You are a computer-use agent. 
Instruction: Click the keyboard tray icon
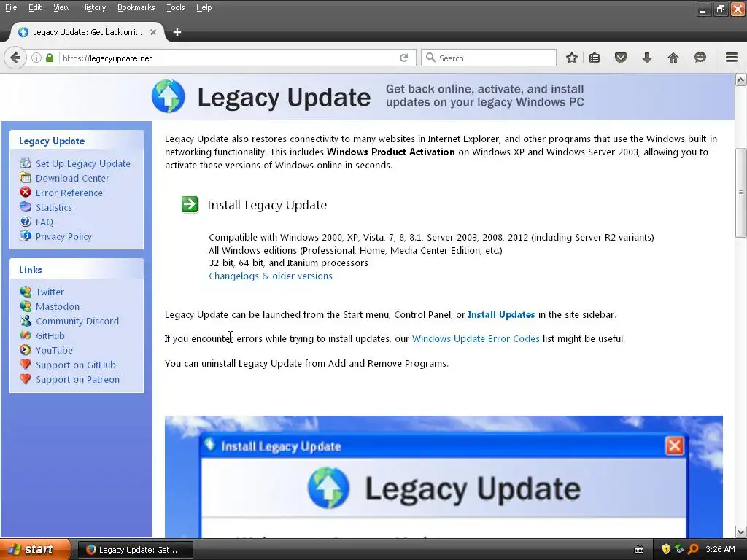click(639, 550)
